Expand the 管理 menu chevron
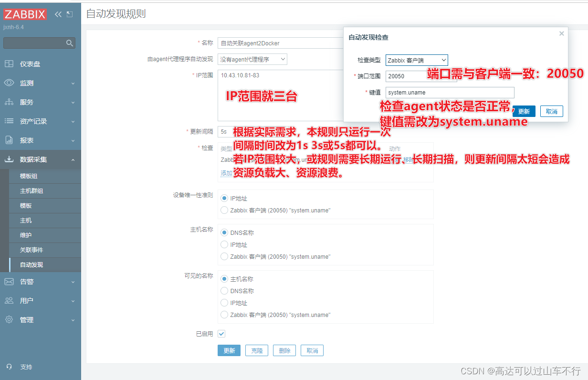This screenshot has height=380, width=588. [x=73, y=320]
